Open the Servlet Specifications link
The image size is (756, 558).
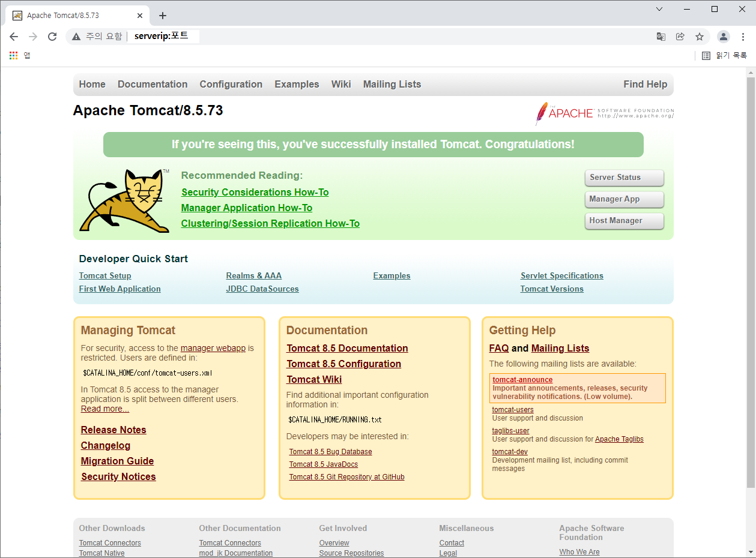tap(562, 276)
